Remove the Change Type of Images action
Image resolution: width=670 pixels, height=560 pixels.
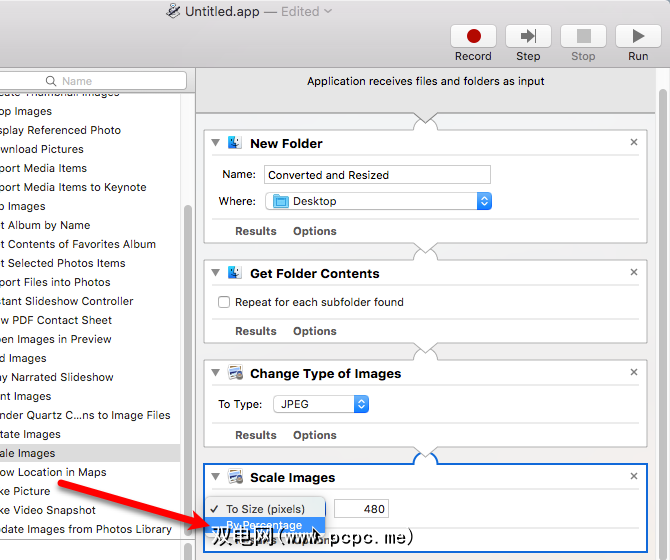634,373
